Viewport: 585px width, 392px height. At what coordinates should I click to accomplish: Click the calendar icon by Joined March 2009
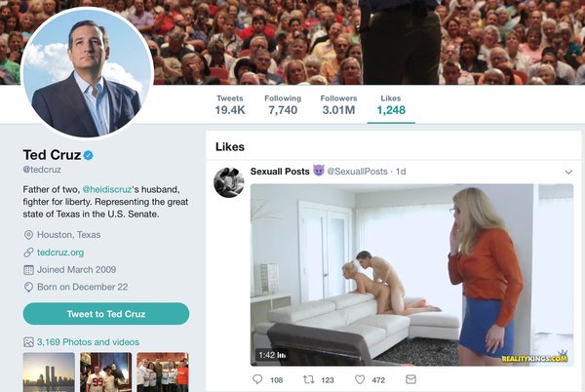(x=28, y=269)
